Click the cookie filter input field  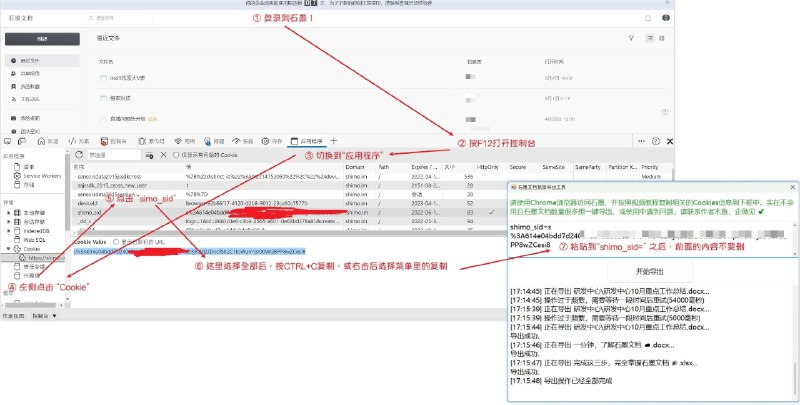113,155
